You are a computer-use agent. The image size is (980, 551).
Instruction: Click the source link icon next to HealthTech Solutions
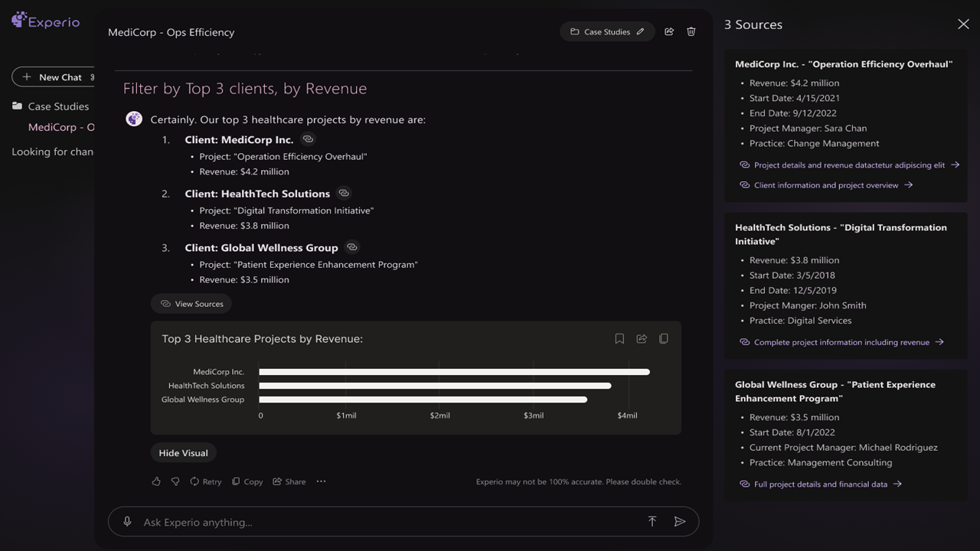point(344,193)
